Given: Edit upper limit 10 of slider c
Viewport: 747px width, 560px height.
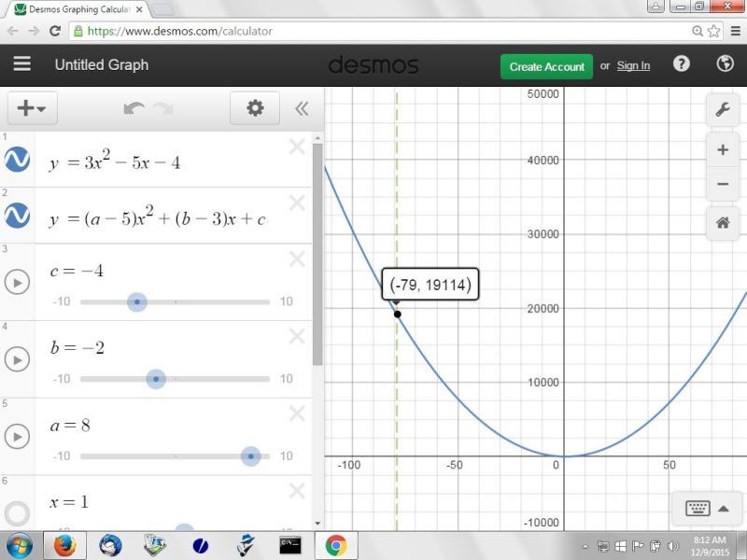Looking at the screenshot, I should coord(287,301).
